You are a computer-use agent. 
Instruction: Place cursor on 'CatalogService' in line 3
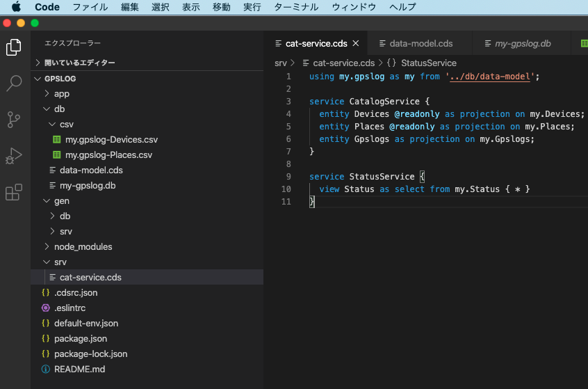click(384, 102)
